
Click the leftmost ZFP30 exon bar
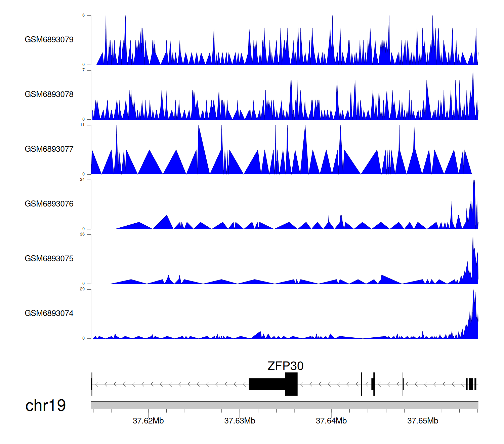tap(92, 384)
